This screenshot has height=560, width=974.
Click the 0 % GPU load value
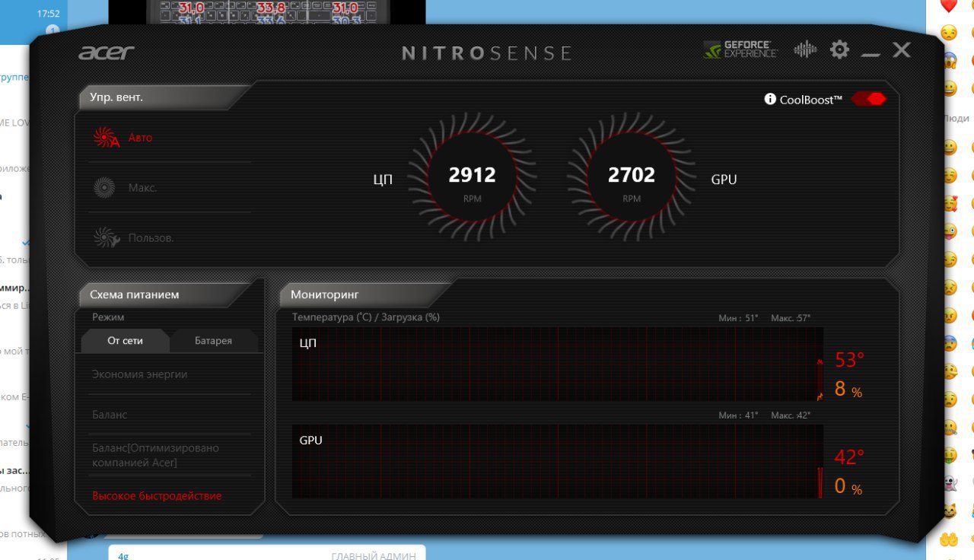[848, 486]
